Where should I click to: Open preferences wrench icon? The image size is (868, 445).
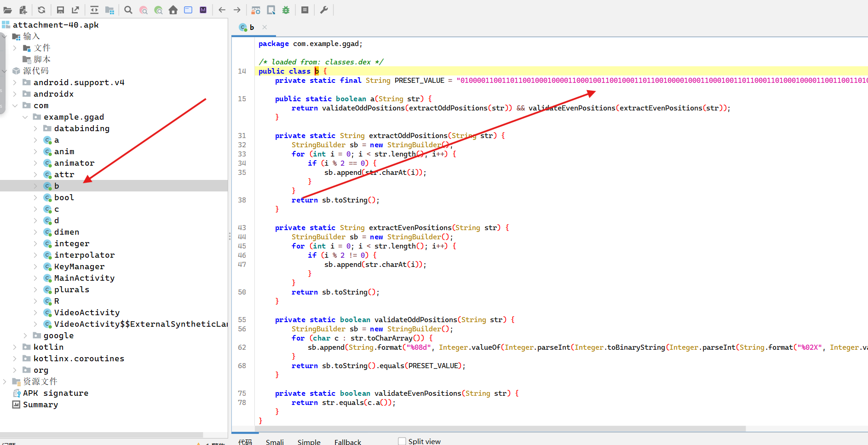[324, 10]
